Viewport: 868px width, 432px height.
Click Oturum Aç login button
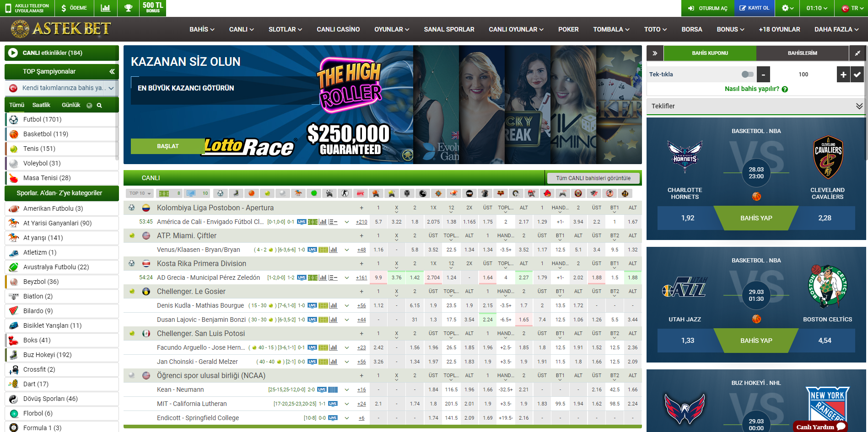[x=707, y=8]
